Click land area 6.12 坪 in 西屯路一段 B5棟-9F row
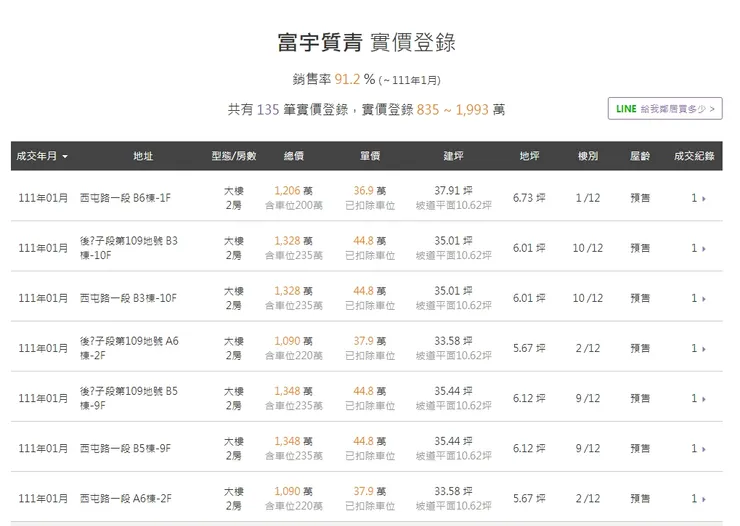Image resolution: width=740 pixels, height=526 pixels. [x=529, y=448]
